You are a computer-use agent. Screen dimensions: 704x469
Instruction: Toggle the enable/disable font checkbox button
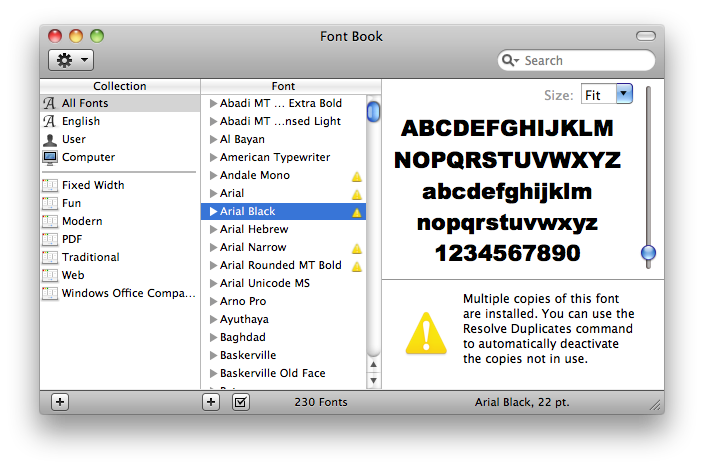coord(240,402)
